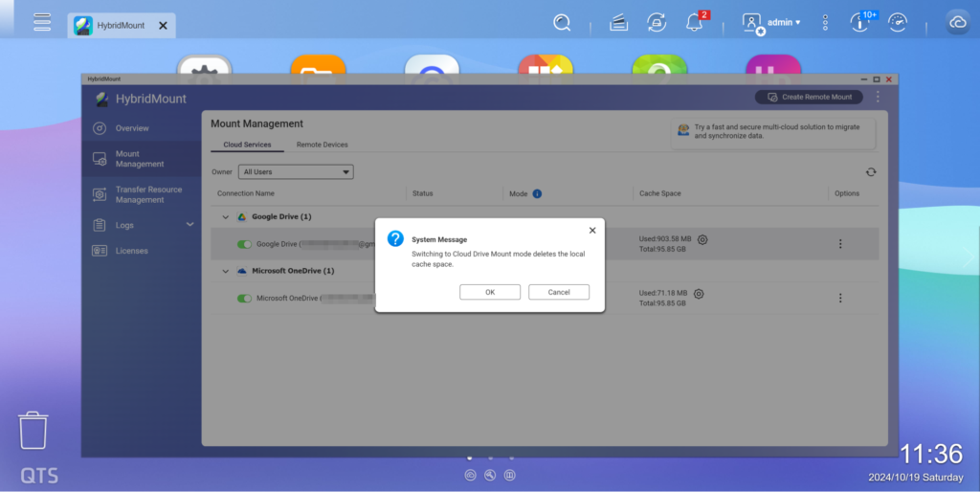Expand the Logs sidebar section
Screen dimensions: 980x492
click(189, 225)
